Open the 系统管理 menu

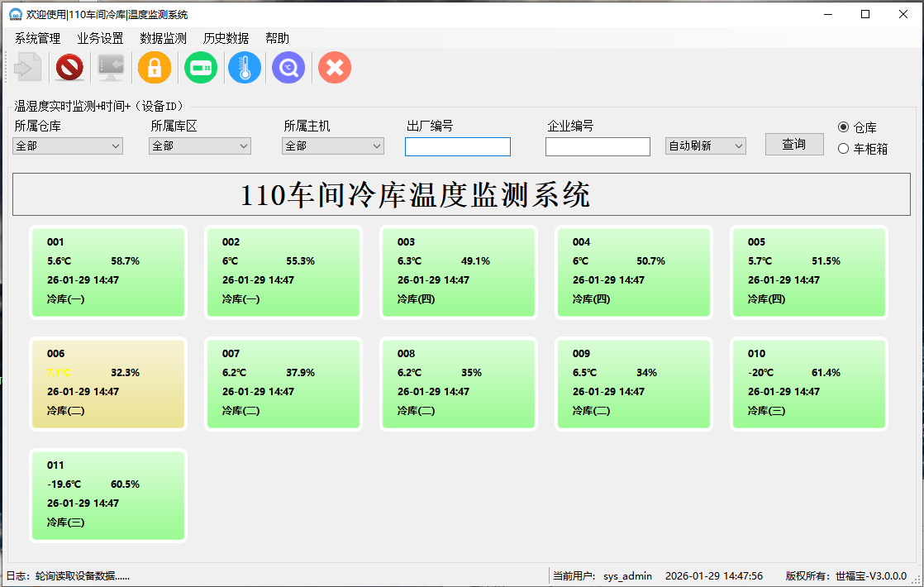coord(37,38)
